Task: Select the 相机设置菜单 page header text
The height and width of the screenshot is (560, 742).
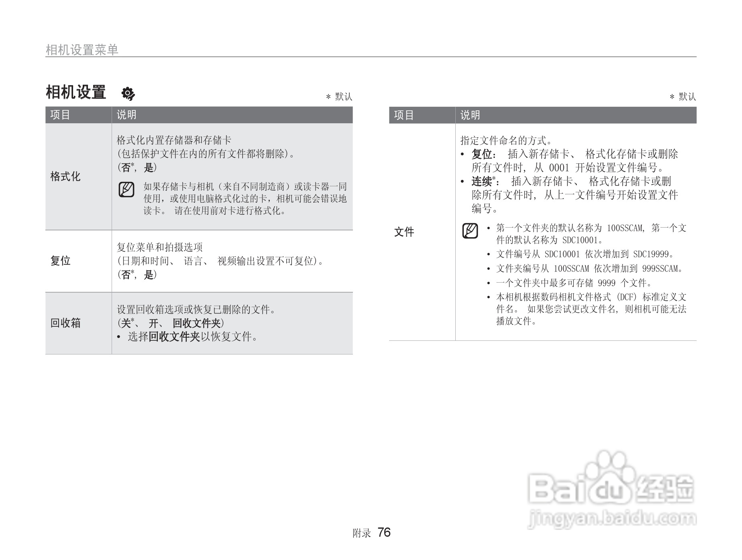Action: click(82, 50)
